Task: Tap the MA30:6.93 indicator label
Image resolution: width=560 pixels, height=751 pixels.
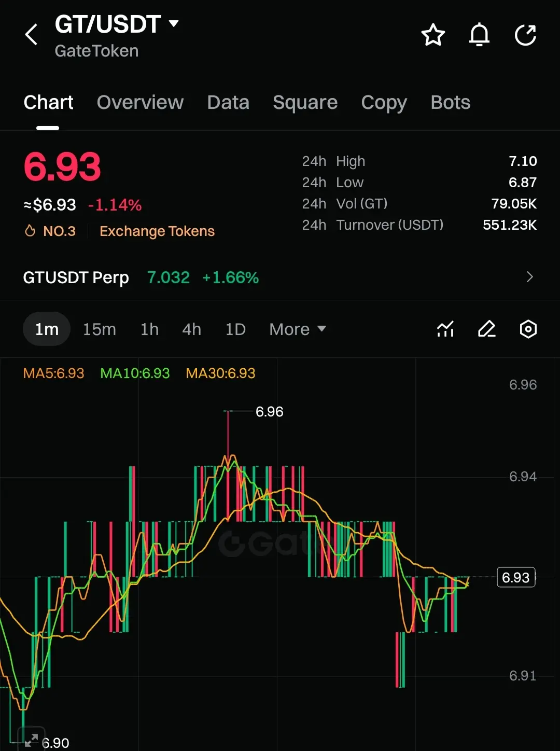Action: tap(220, 373)
